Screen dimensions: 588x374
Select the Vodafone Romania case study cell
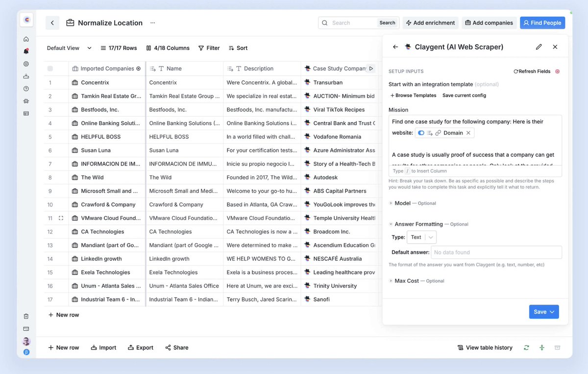point(339,137)
